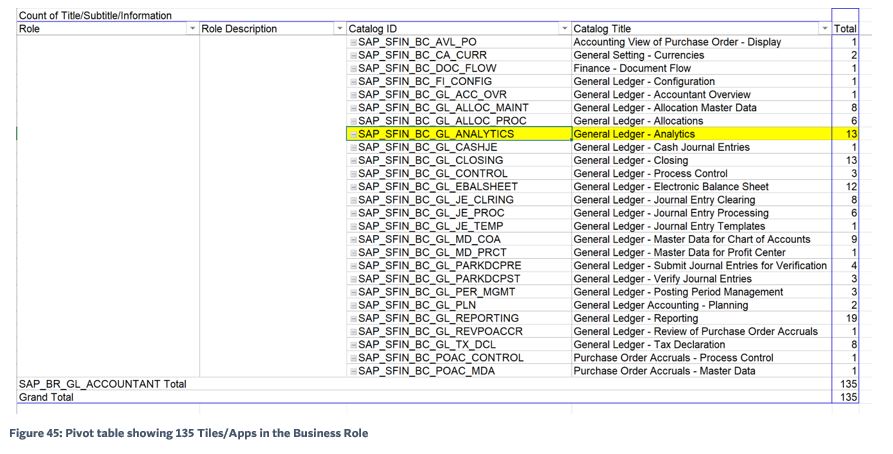This screenshot has height=454, width=893.
Task: Click 'General Ledger - Reporting' cell
Action: (702, 318)
